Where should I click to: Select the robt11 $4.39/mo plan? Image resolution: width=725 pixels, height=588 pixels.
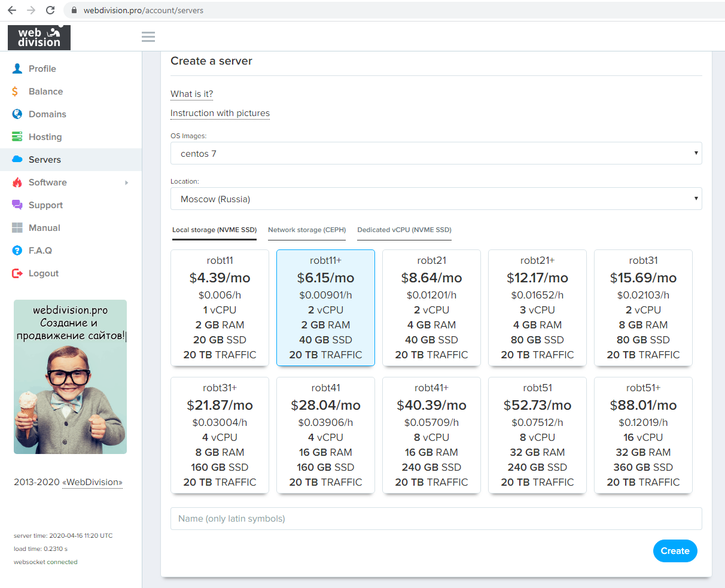click(x=220, y=307)
